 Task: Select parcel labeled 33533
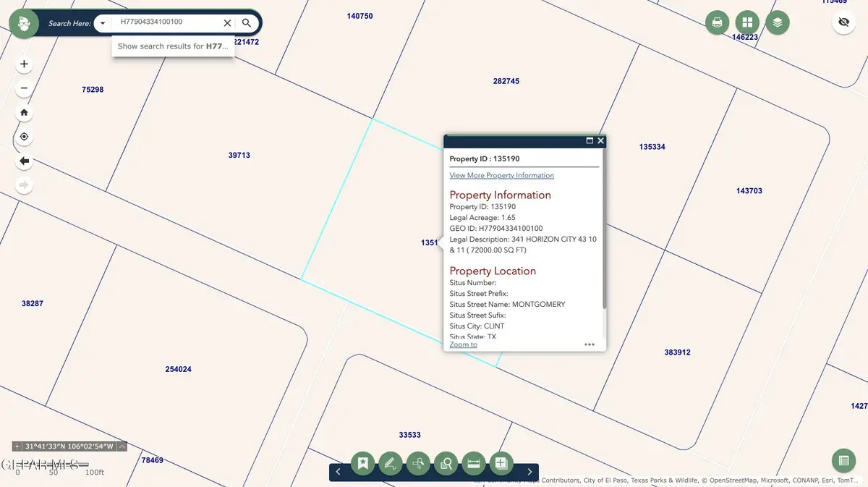pos(409,435)
